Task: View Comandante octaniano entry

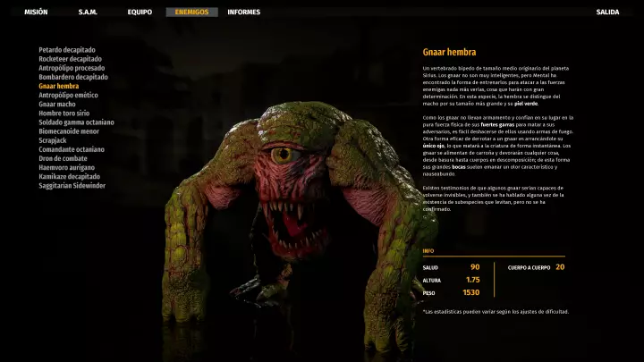Action: [x=72, y=149]
